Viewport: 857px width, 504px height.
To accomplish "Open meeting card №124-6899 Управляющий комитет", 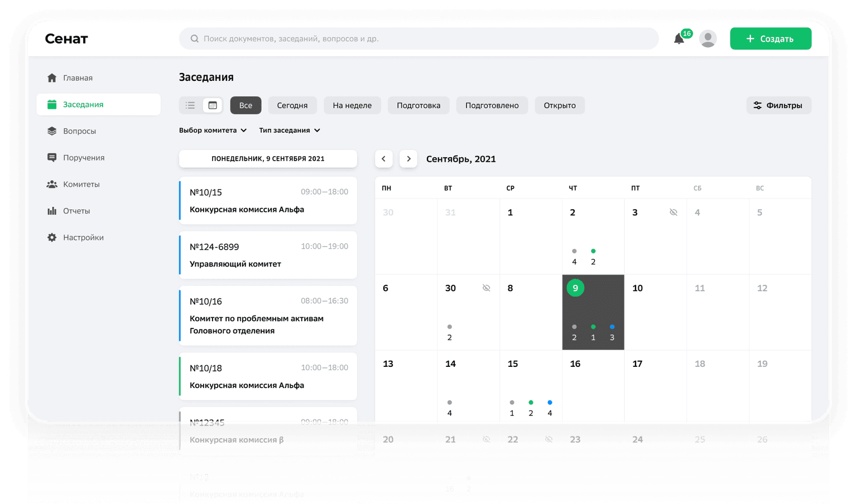I will coord(268,255).
